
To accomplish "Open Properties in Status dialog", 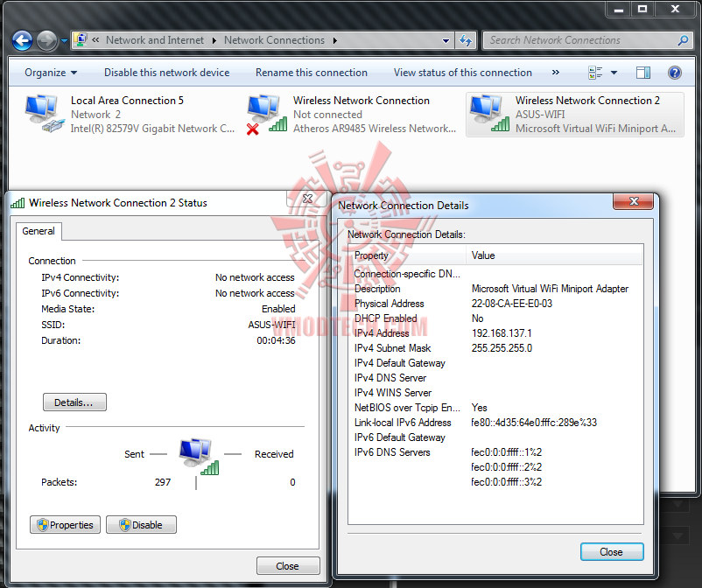I will (x=65, y=524).
